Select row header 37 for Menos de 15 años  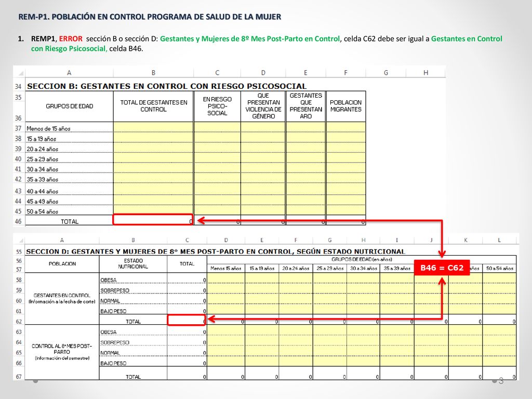18,128
